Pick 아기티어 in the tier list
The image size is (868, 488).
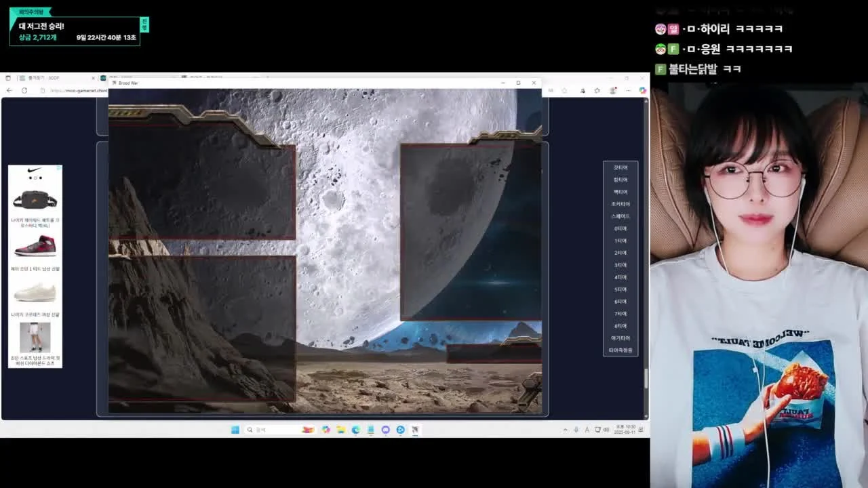click(620, 338)
